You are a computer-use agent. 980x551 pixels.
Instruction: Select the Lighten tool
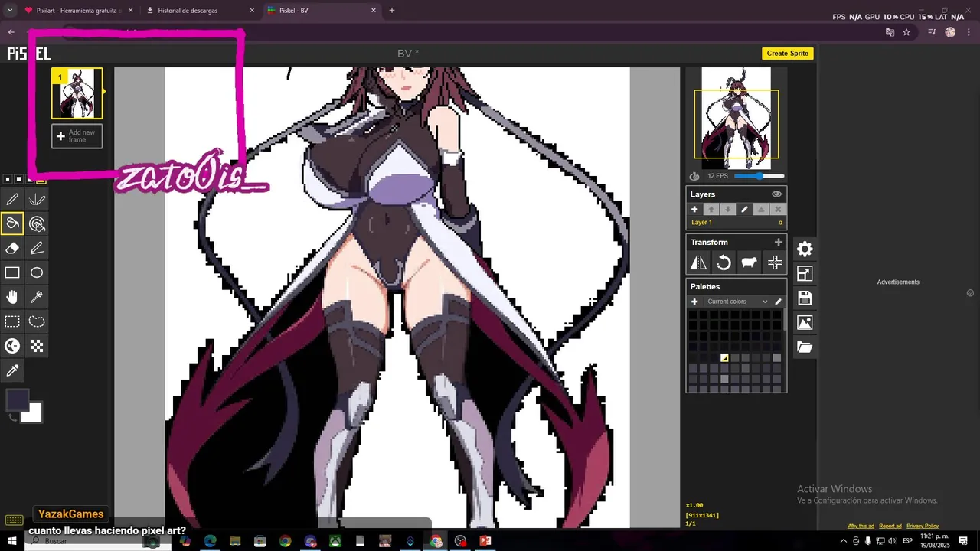[x=12, y=347]
